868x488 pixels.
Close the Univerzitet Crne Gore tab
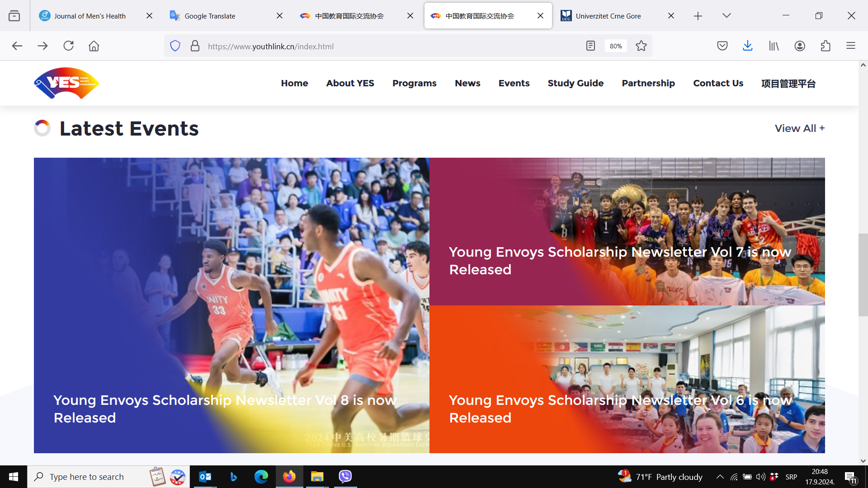(671, 16)
